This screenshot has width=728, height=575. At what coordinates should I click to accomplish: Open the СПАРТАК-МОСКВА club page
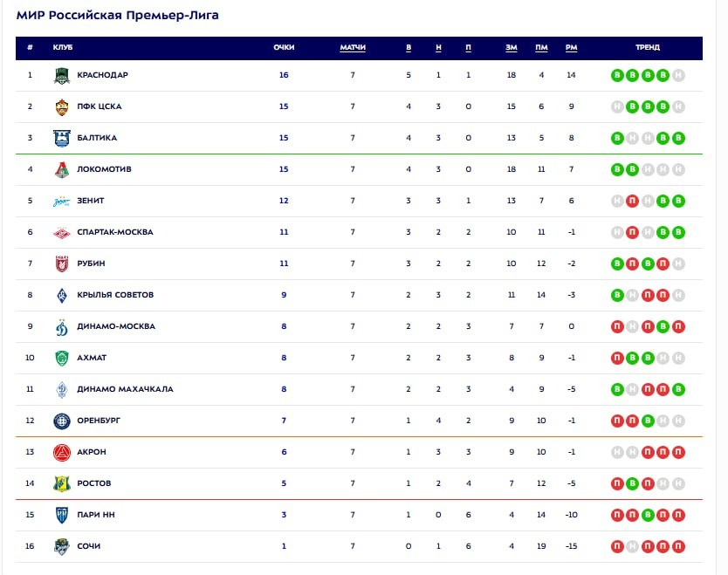tap(115, 232)
